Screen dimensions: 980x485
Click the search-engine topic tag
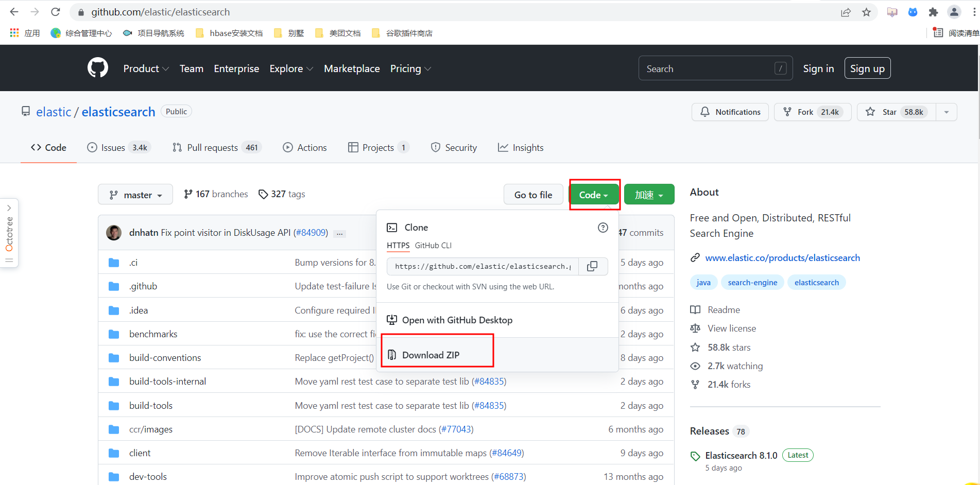point(752,283)
